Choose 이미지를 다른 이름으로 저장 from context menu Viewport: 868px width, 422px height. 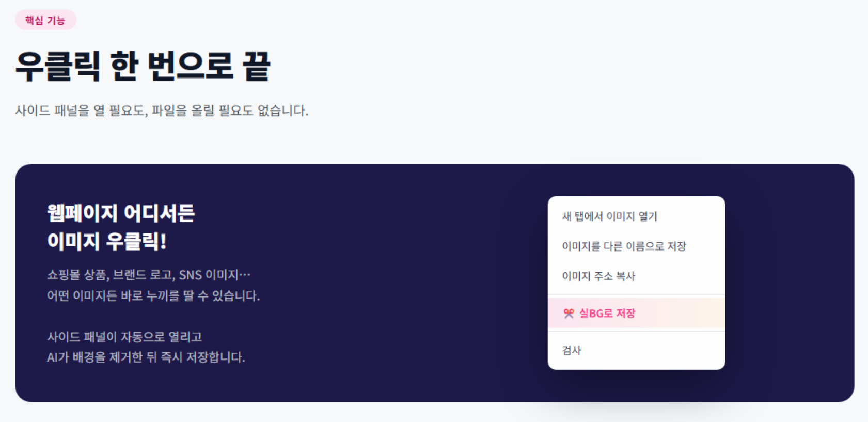point(636,246)
